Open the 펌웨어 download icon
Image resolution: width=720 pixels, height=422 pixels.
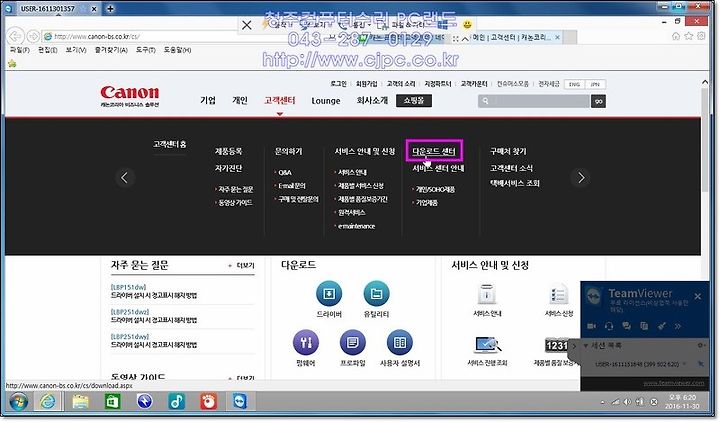[306, 343]
